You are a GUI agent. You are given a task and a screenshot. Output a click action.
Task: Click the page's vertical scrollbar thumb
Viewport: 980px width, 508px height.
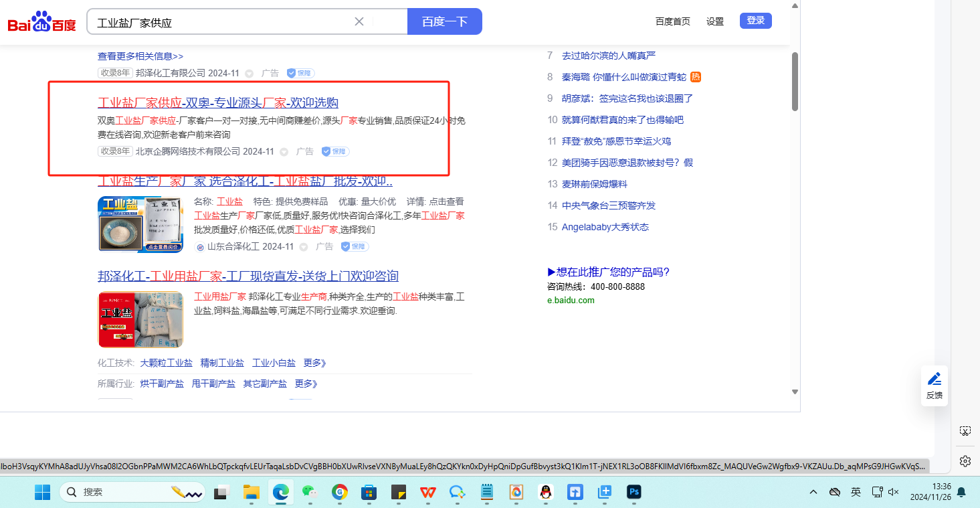795,80
